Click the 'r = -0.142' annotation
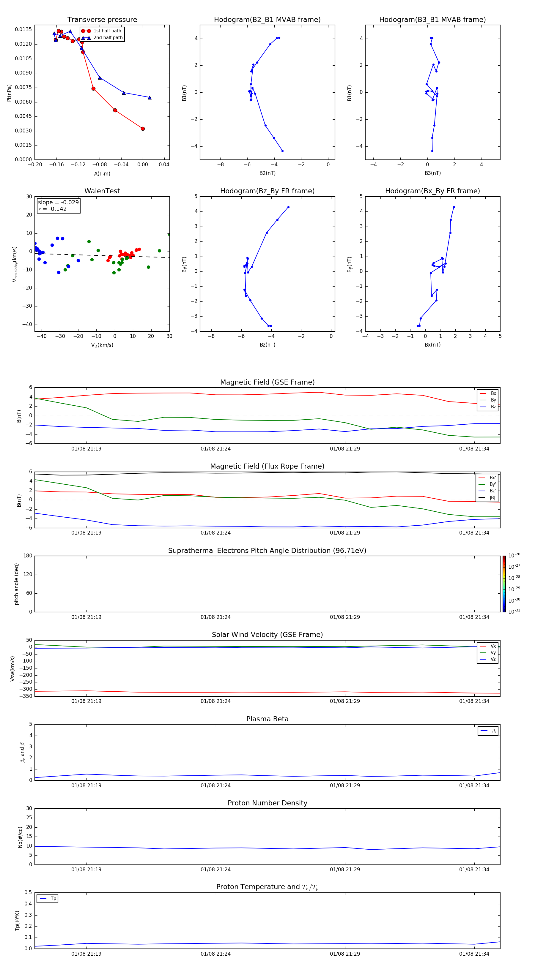The width and height of the screenshot is (535, 980). (x=53, y=209)
